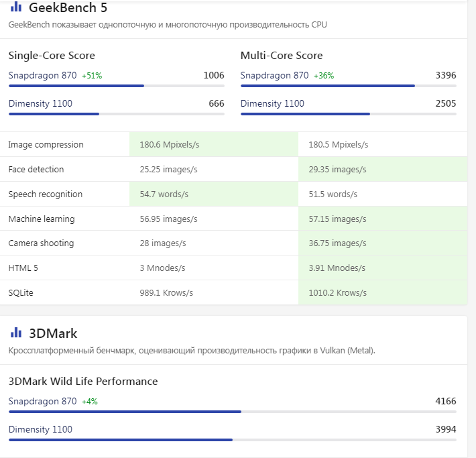Click the multi-core score value 3396
The height and width of the screenshot is (458, 476).
[446, 75]
